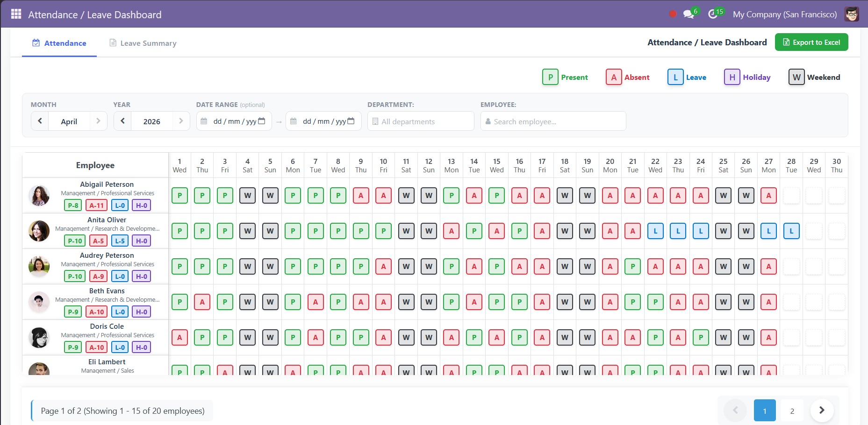Go to pagination page 1

765,411
